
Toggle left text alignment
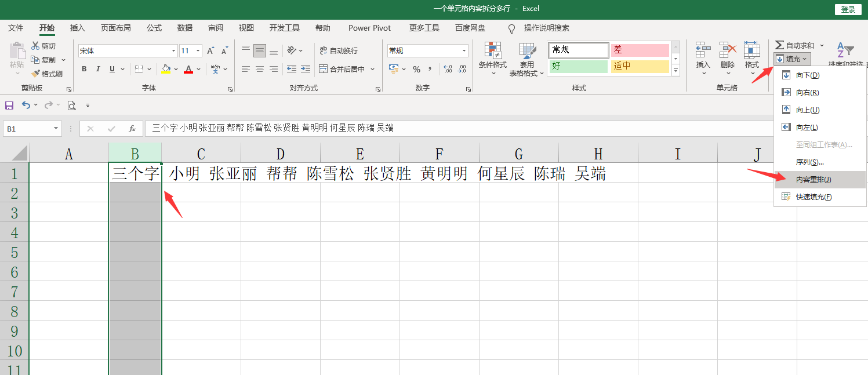coord(246,69)
